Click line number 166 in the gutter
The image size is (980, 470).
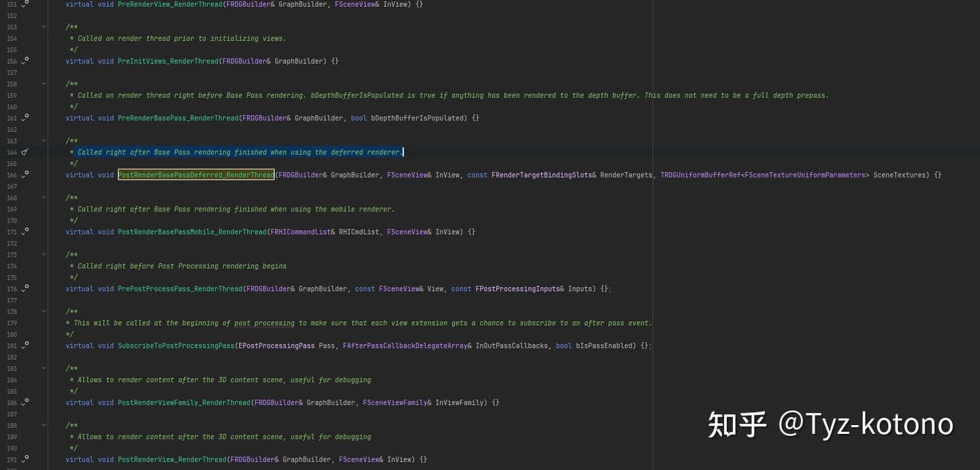click(x=12, y=175)
